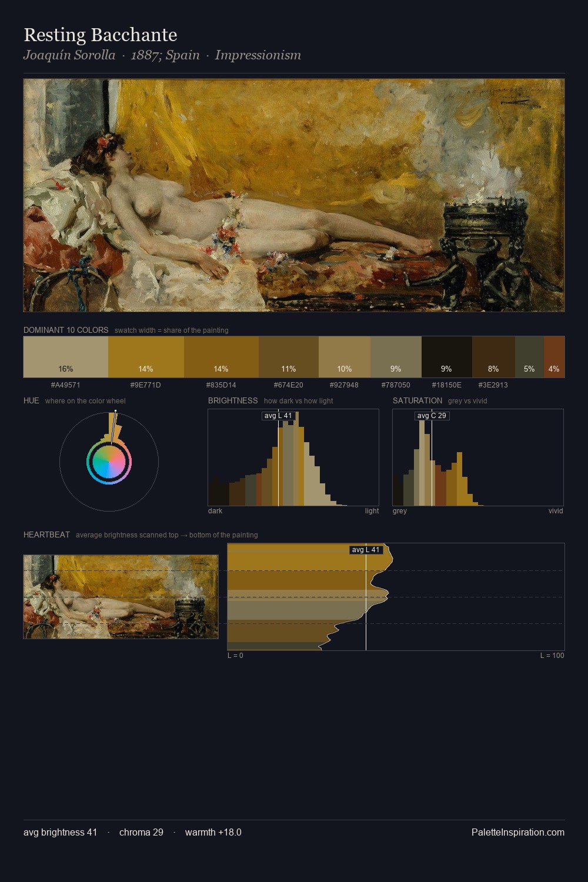Select the 10% swatch colored #927948

(345, 357)
